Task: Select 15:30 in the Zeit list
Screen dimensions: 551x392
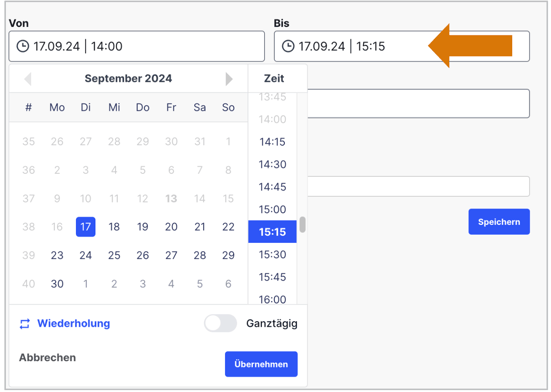Action: point(272,254)
